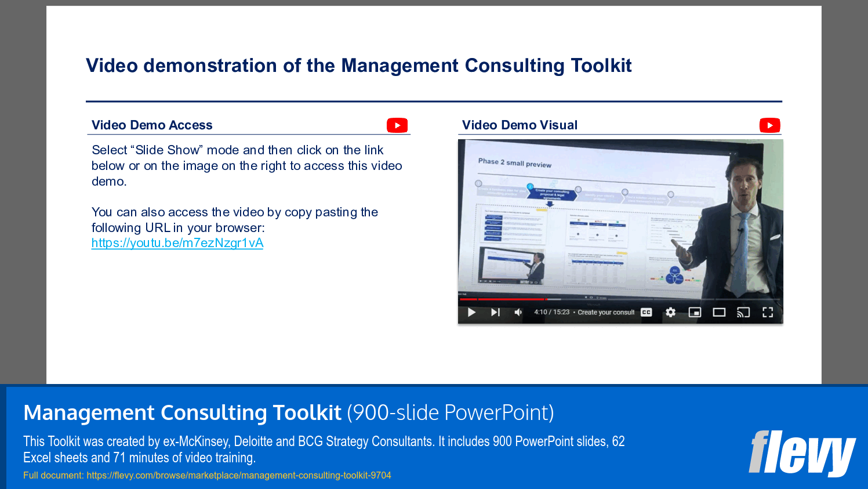The height and width of the screenshot is (489, 868).
Task: Click the YouTube icon beside Video Demo Access
Action: click(397, 125)
